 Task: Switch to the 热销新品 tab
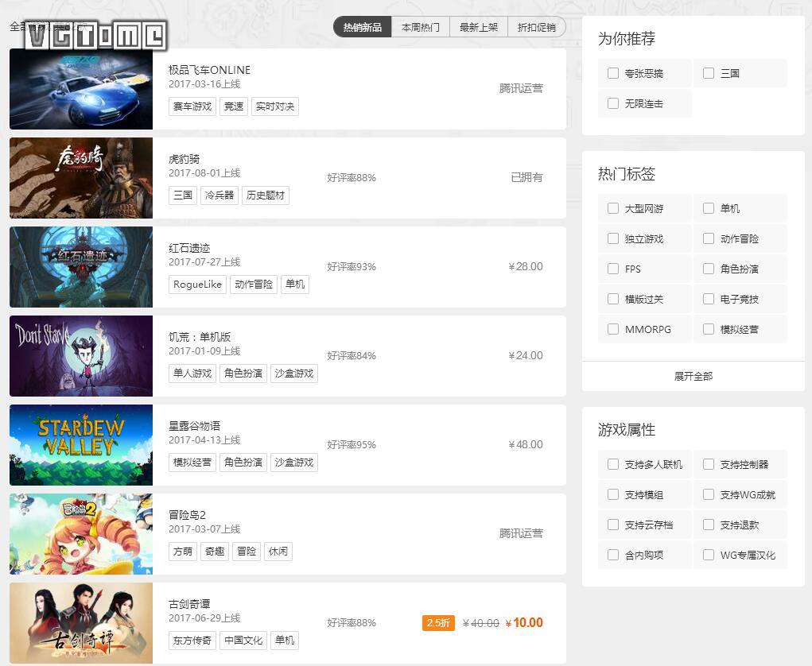tap(362, 26)
